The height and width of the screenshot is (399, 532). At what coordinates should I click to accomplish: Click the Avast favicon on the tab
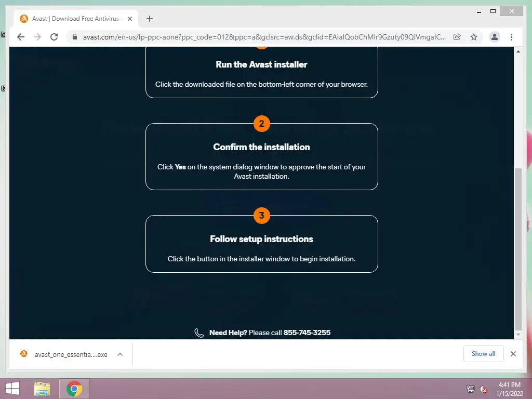24,18
